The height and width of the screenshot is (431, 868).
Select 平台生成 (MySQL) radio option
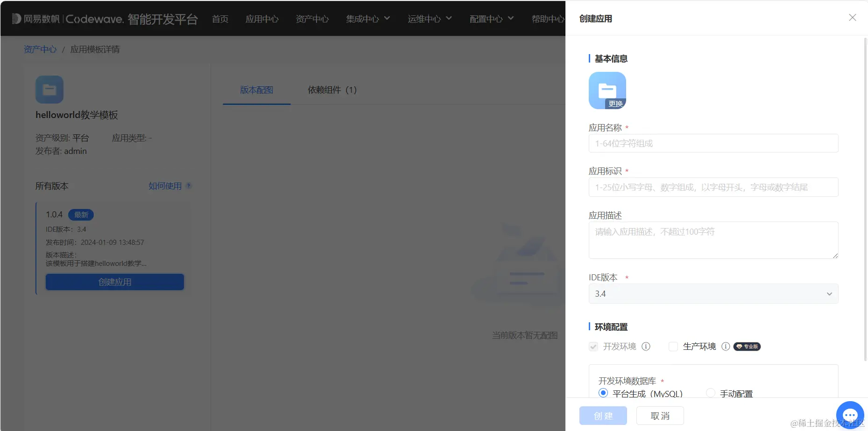coord(603,393)
